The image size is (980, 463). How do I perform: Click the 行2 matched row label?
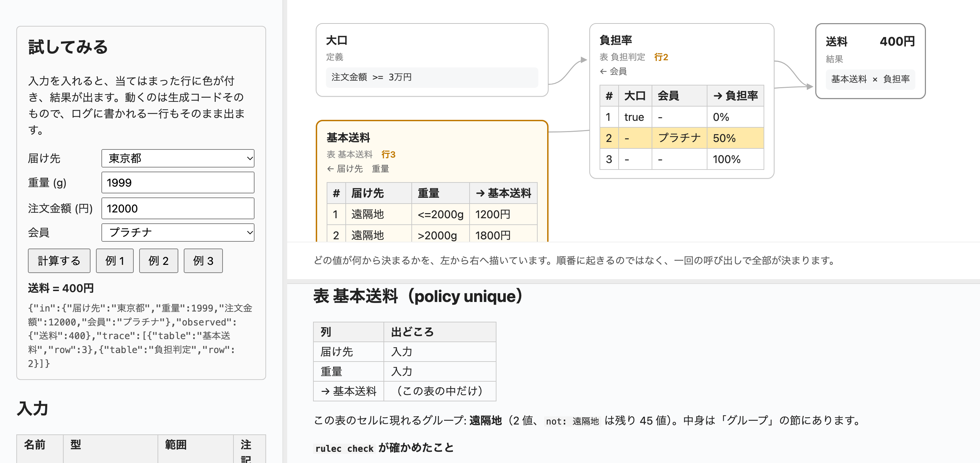click(x=661, y=57)
